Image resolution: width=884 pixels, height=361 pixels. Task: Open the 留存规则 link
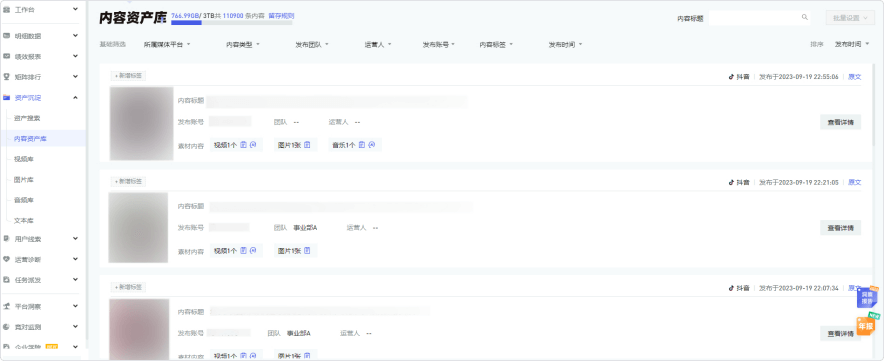pos(281,16)
